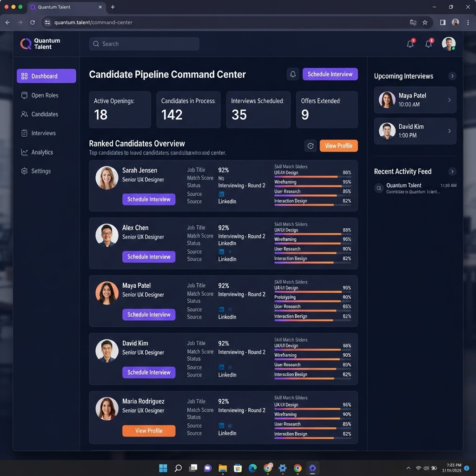This screenshot has height=476, width=476.
Task: Schedule interview for Sarah Jensen
Action: [x=149, y=199]
